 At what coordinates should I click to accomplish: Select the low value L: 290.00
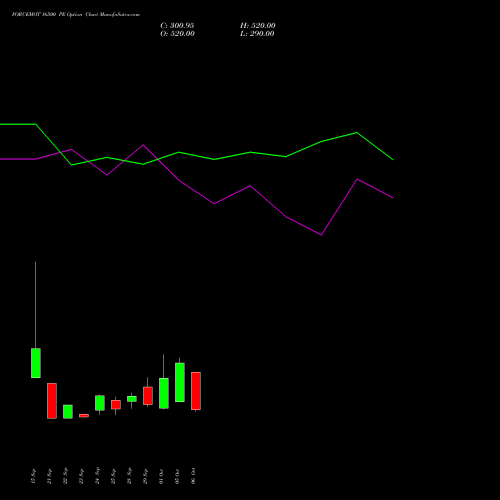(257, 34)
